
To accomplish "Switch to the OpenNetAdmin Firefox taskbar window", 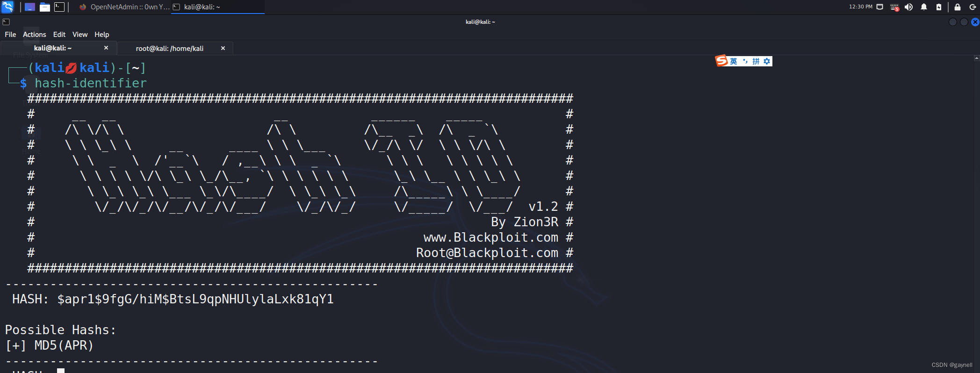I will (x=124, y=7).
